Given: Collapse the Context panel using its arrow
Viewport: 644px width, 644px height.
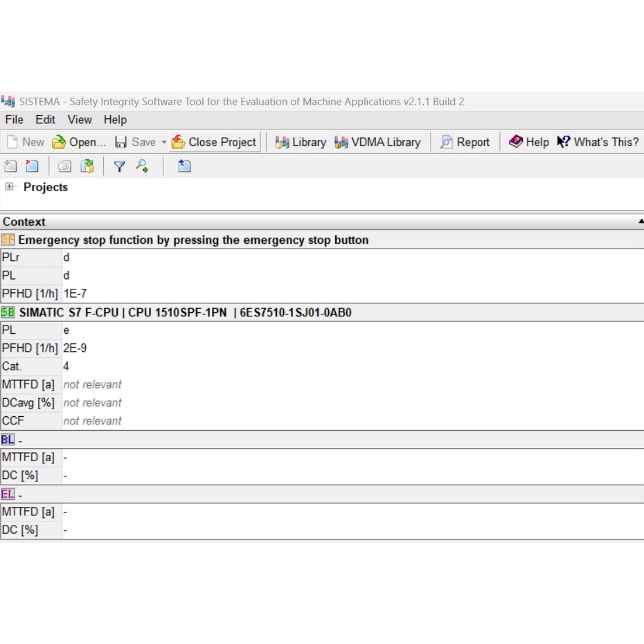Looking at the screenshot, I should (640, 222).
